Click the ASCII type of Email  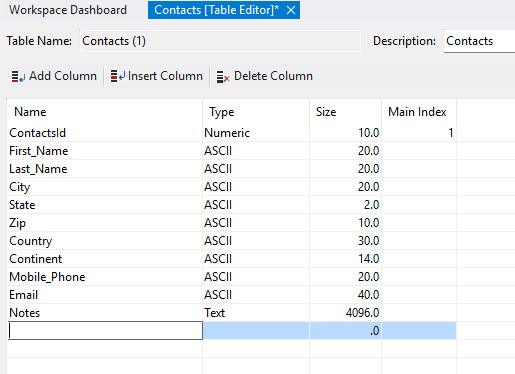pyautogui.click(x=256, y=295)
